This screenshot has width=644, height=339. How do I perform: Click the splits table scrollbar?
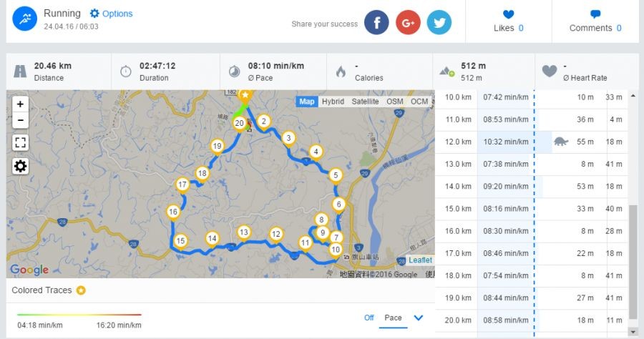coord(632,257)
